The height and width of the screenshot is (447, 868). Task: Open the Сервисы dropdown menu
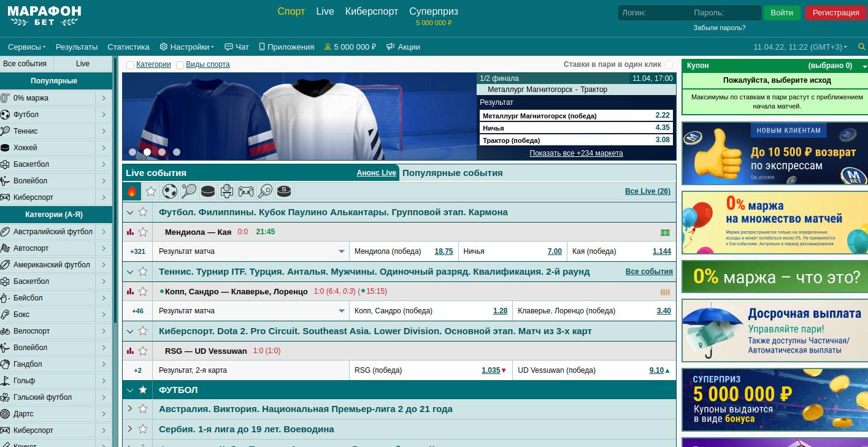26,47
